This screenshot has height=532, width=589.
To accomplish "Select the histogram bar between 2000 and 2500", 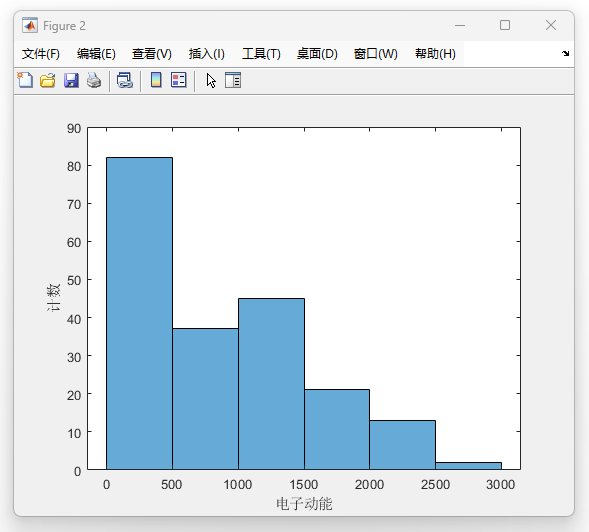I will tap(402, 445).
